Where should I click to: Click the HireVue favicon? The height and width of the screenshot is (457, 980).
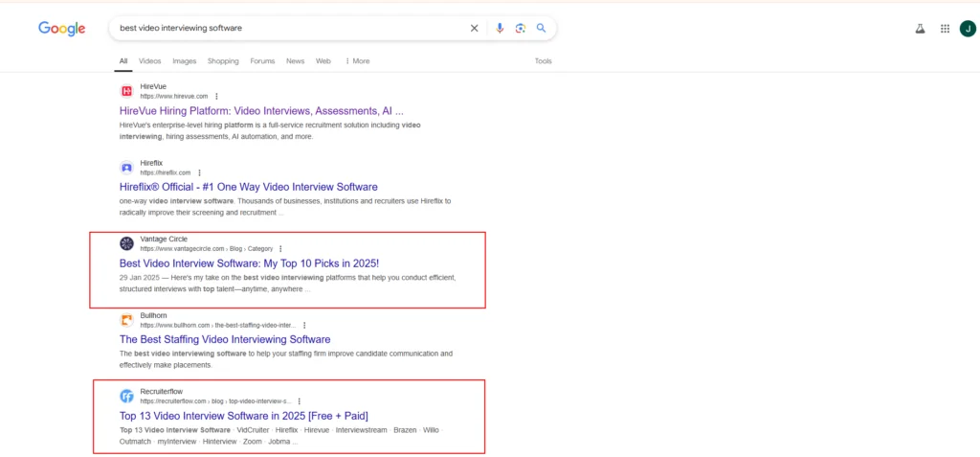(126, 91)
